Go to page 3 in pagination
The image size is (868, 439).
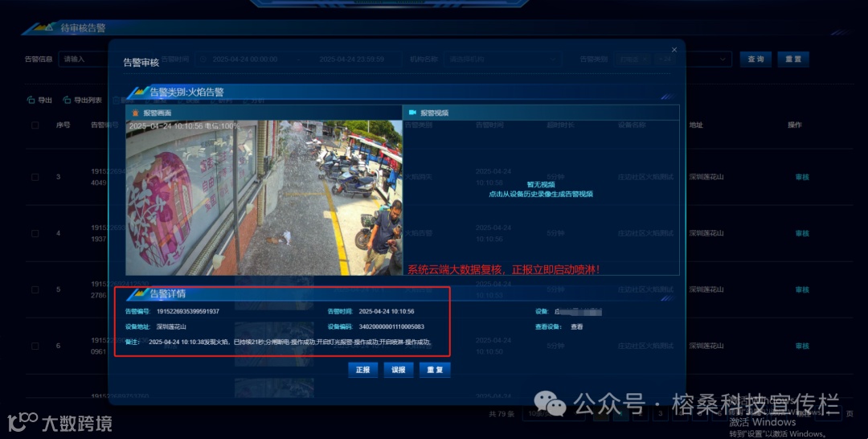tap(660, 413)
